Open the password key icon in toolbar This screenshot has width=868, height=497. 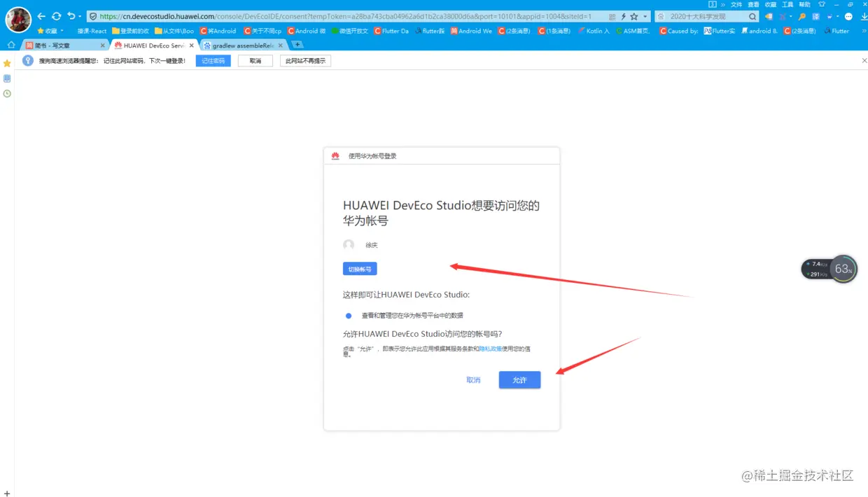coord(802,16)
